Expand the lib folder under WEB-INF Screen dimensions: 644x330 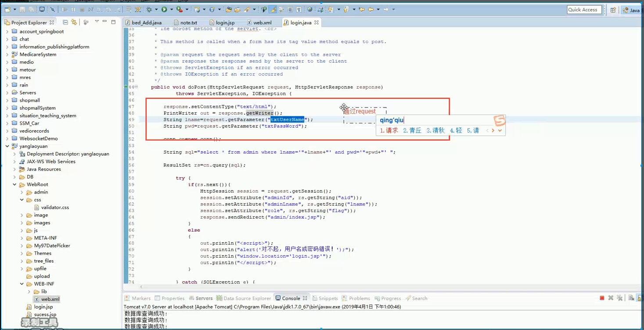point(29,291)
